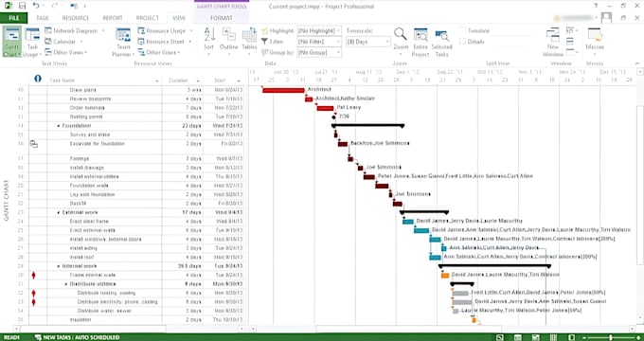Open the Team Planner view
Image resolution: width=644 pixels, height=341 pixels.
tap(123, 42)
